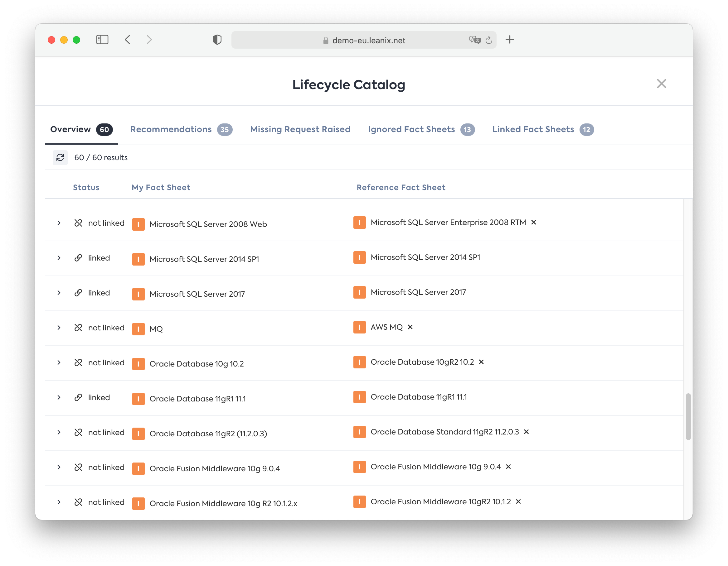Remove Oracle Database 10gR2 10.2 reference
The image size is (728, 566).
click(481, 362)
